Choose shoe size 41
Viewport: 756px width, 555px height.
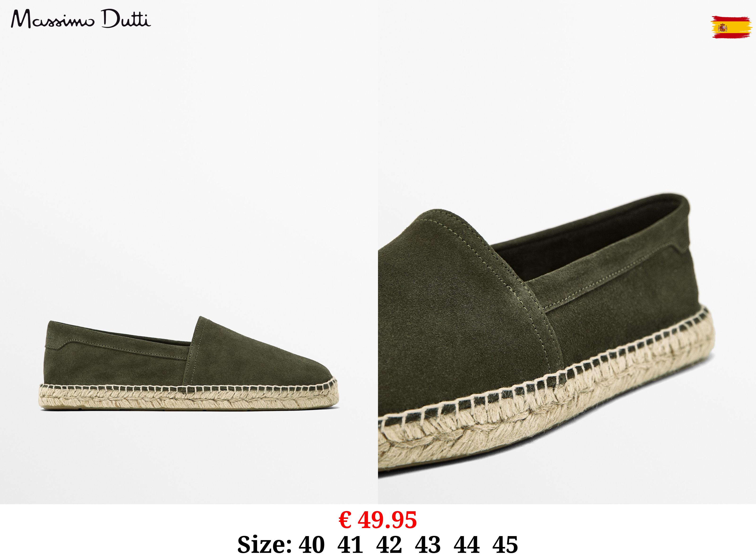click(x=350, y=544)
